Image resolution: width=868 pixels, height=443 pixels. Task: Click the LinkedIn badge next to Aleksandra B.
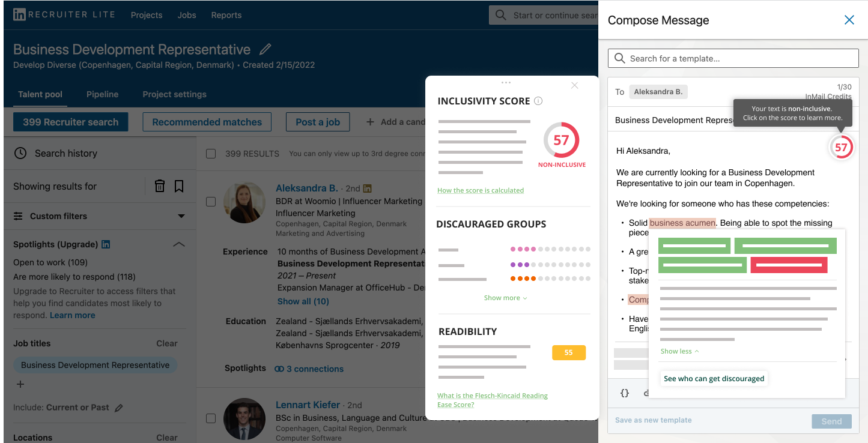click(x=368, y=188)
